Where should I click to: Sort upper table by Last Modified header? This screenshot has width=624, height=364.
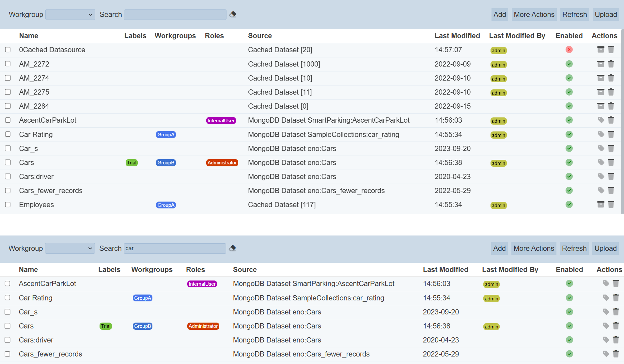457,36
